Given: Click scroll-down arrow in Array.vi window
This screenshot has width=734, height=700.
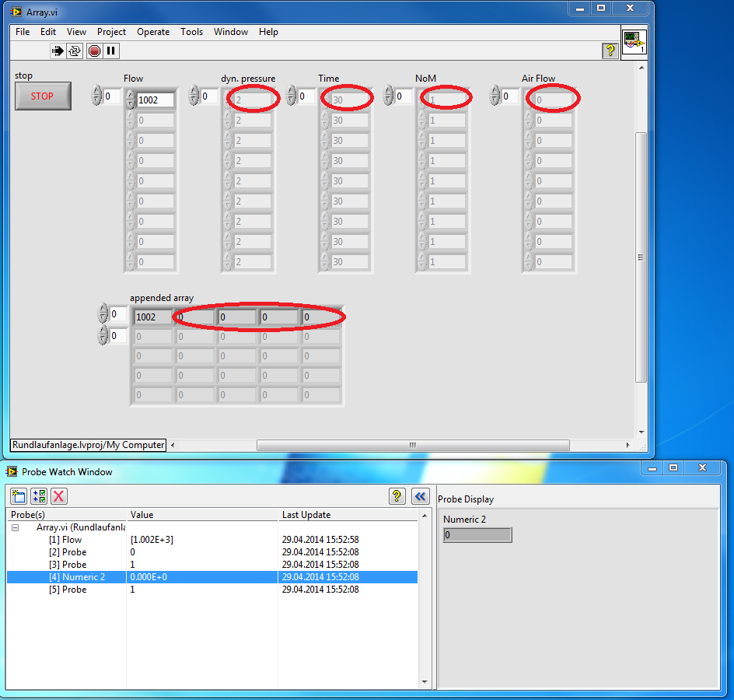Looking at the screenshot, I should click(x=641, y=432).
